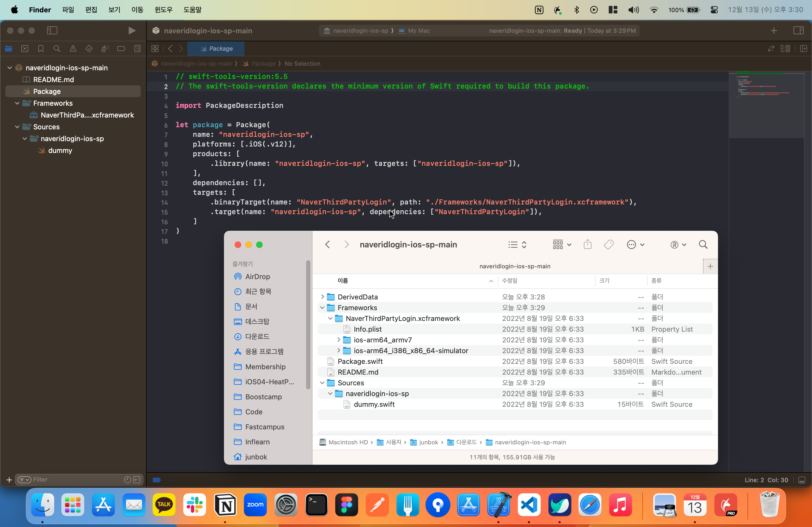Collapse the Frameworks folder in Finder list
Screen dimensions: 812x527
pos(322,308)
